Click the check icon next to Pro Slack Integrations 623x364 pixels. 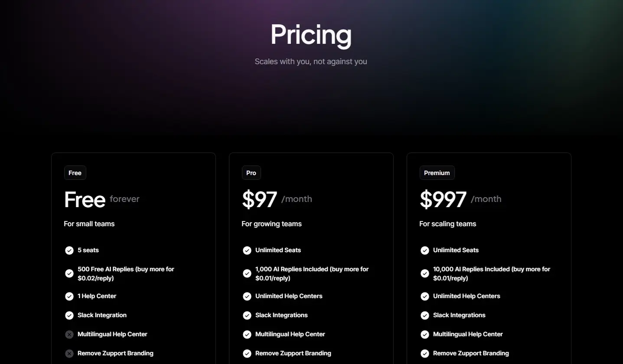coord(247,315)
